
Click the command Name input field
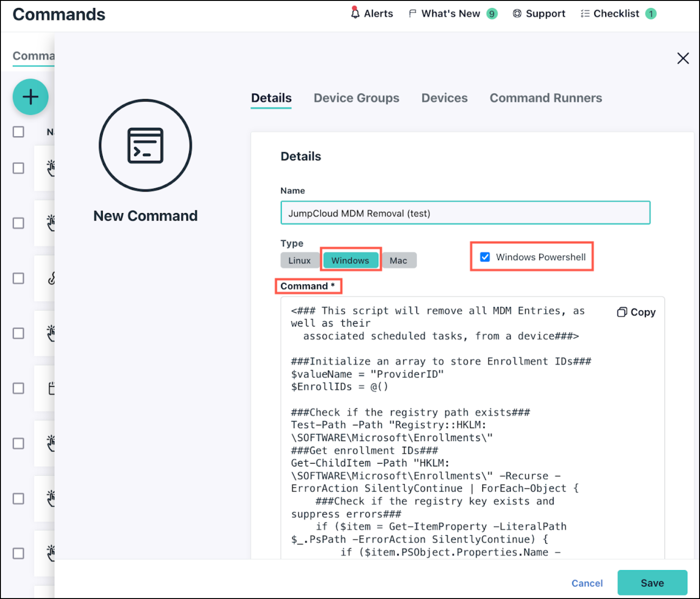(x=465, y=213)
